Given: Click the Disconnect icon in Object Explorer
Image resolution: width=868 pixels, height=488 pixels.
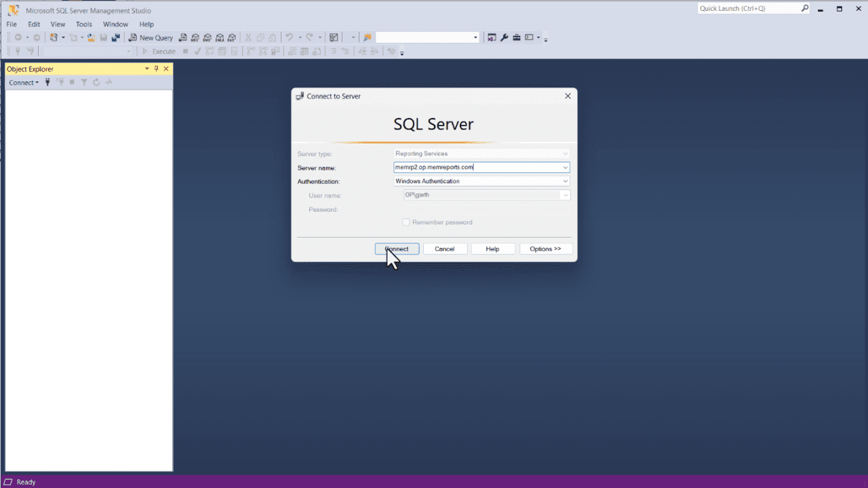Looking at the screenshot, I should [x=60, y=82].
